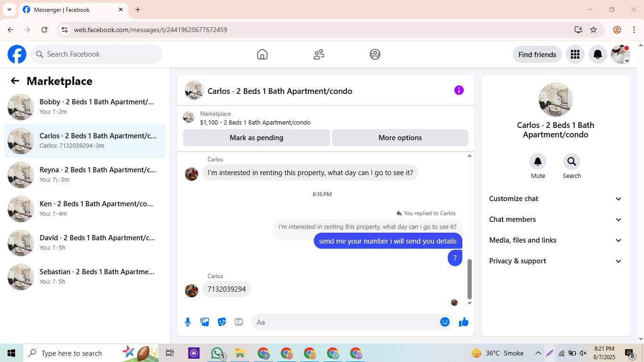Open WhatsApp from the taskbar
Viewport: 644px width, 362px height.
pyautogui.click(x=217, y=353)
